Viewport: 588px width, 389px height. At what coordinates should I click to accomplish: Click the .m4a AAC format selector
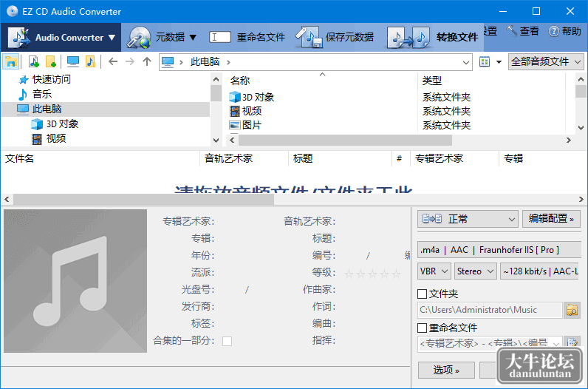499,250
